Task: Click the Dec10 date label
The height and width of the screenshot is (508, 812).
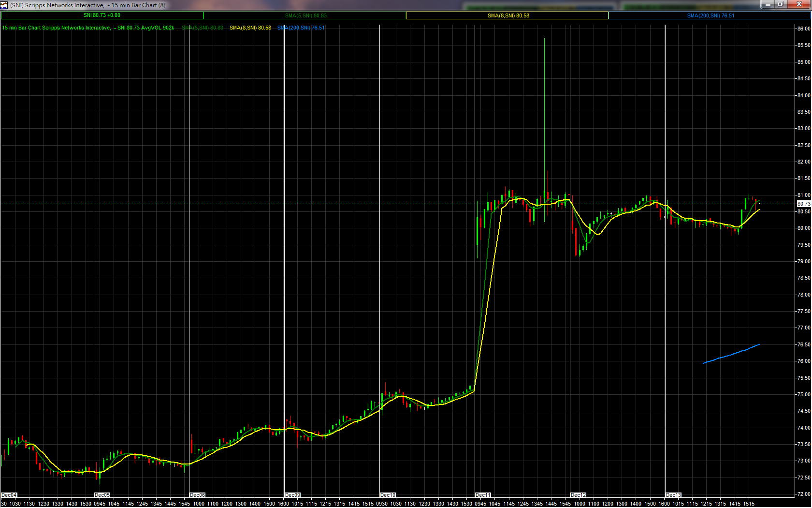Action: pos(388,495)
